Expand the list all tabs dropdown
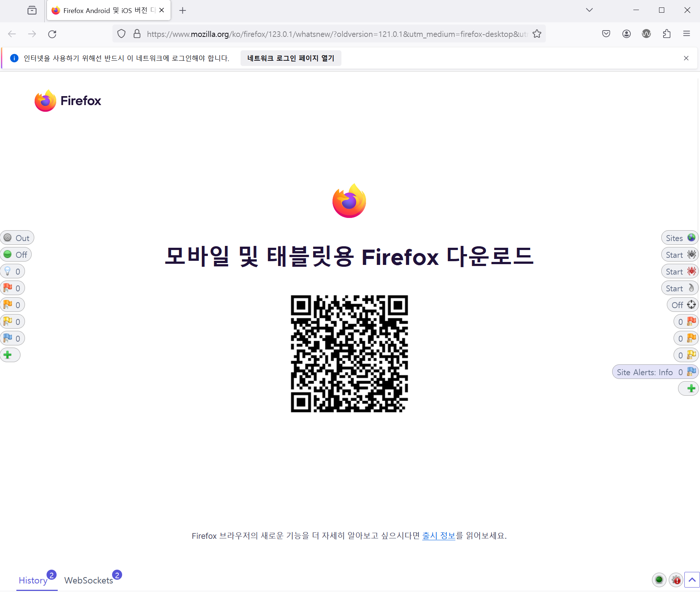The width and height of the screenshot is (700, 595). (x=589, y=10)
